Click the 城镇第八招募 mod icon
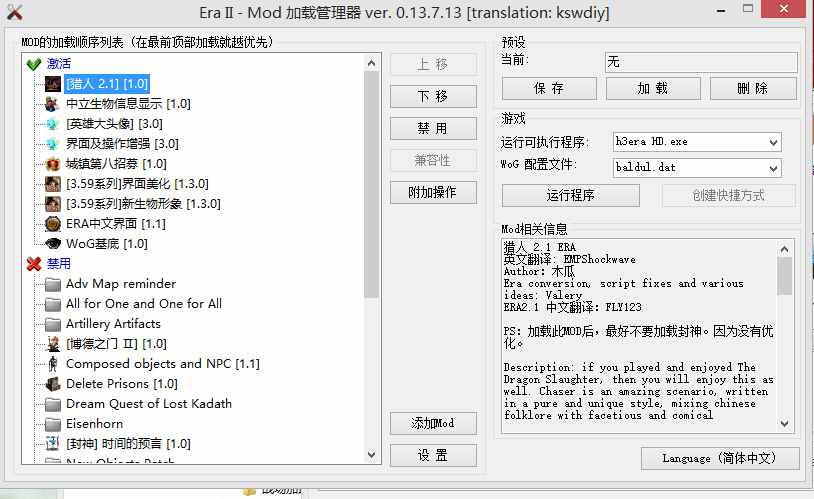 point(52,164)
